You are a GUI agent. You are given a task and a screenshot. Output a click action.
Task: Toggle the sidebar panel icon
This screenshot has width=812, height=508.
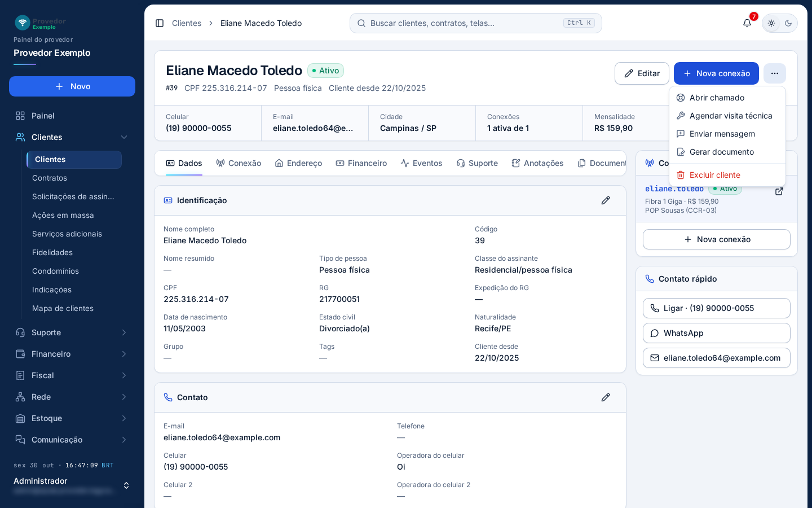(x=160, y=23)
